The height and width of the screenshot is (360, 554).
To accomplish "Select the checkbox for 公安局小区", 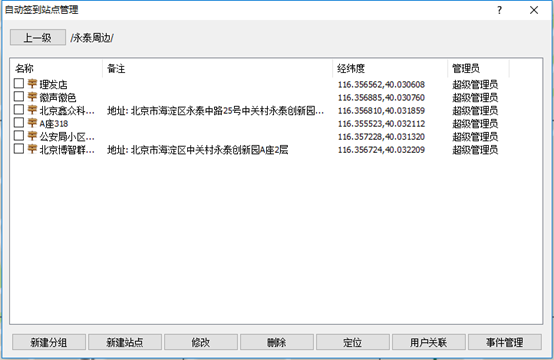I will (19, 136).
